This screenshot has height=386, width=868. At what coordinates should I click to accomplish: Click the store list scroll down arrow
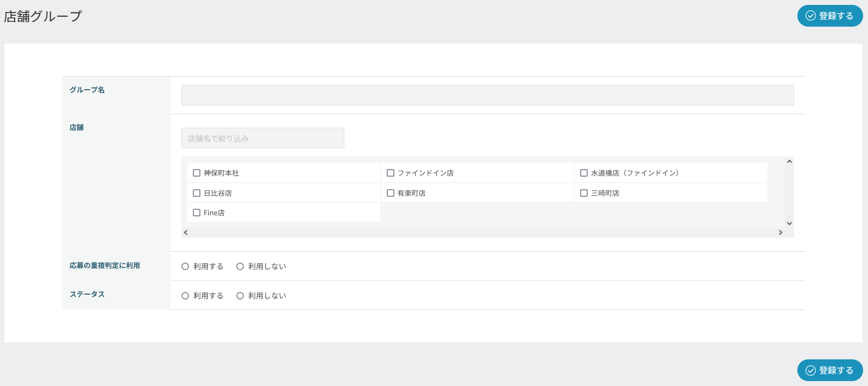click(789, 223)
